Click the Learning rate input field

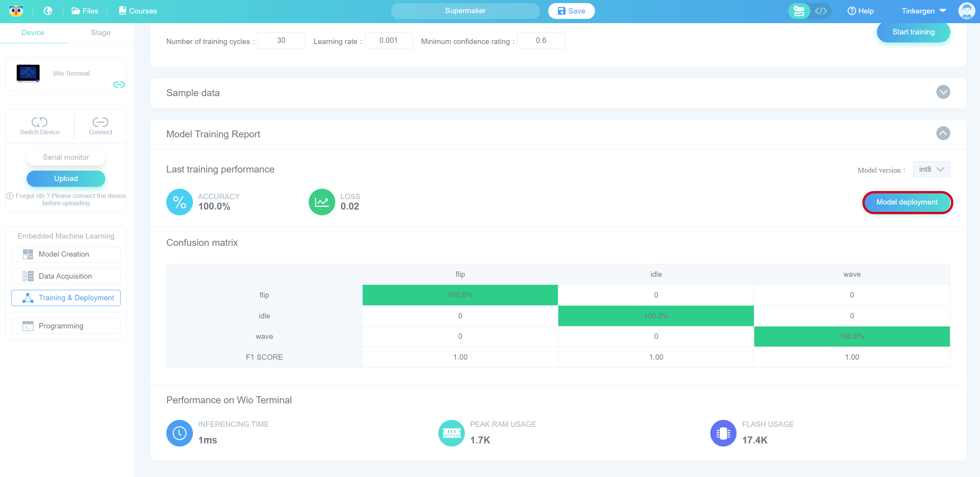(x=389, y=41)
